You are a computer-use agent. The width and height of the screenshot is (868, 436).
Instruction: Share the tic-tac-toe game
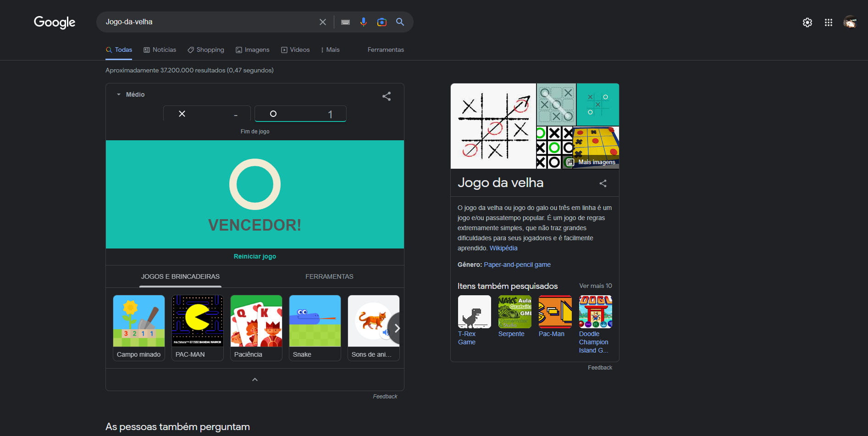(387, 96)
